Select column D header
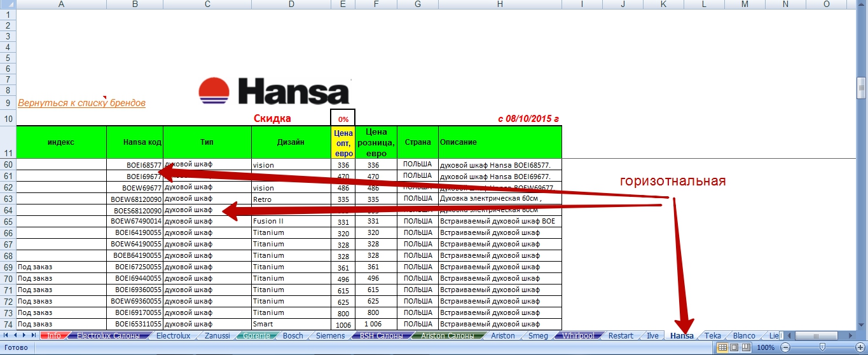Viewport: 868px width, 355px height. tap(291, 4)
